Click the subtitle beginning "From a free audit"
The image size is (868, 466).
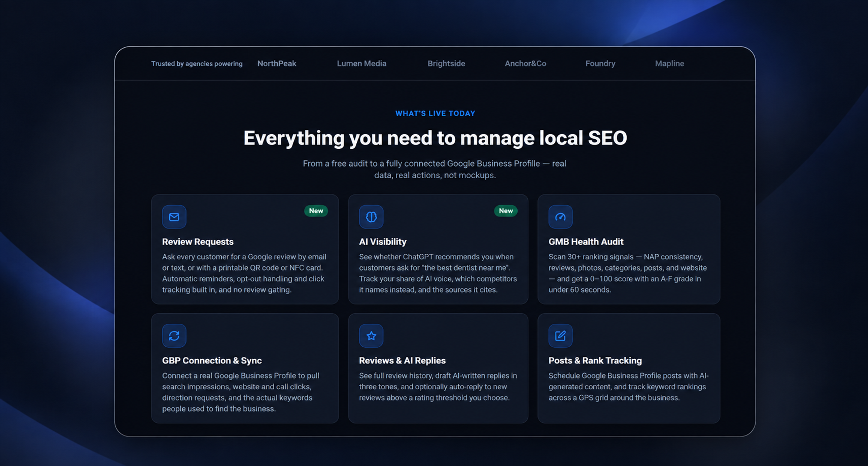coord(435,169)
